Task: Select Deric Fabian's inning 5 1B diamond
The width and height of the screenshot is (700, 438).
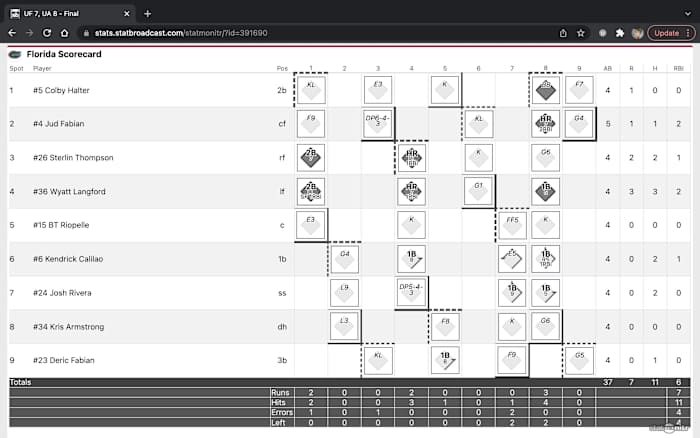Action: click(x=445, y=360)
